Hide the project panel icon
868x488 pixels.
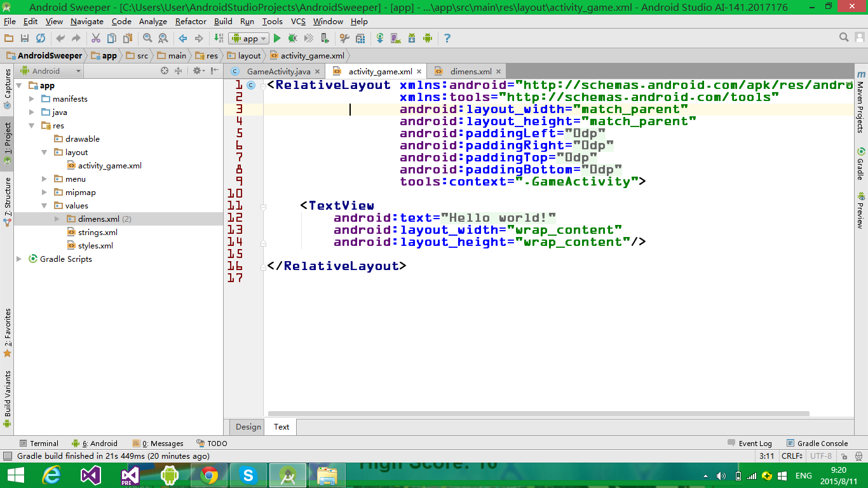coord(215,71)
